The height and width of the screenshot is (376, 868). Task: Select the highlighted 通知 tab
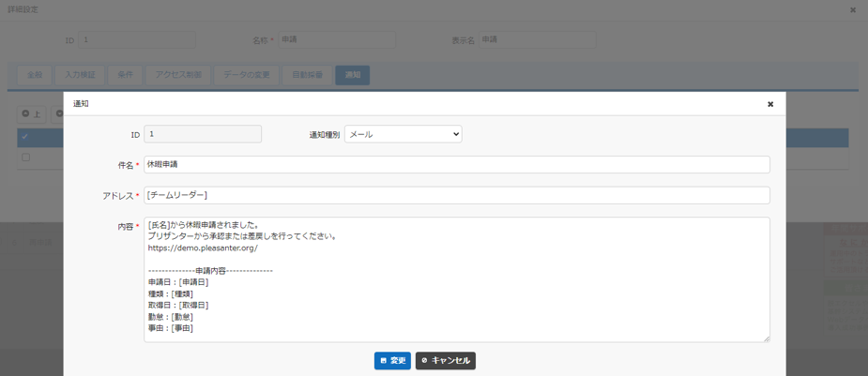[352, 75]
